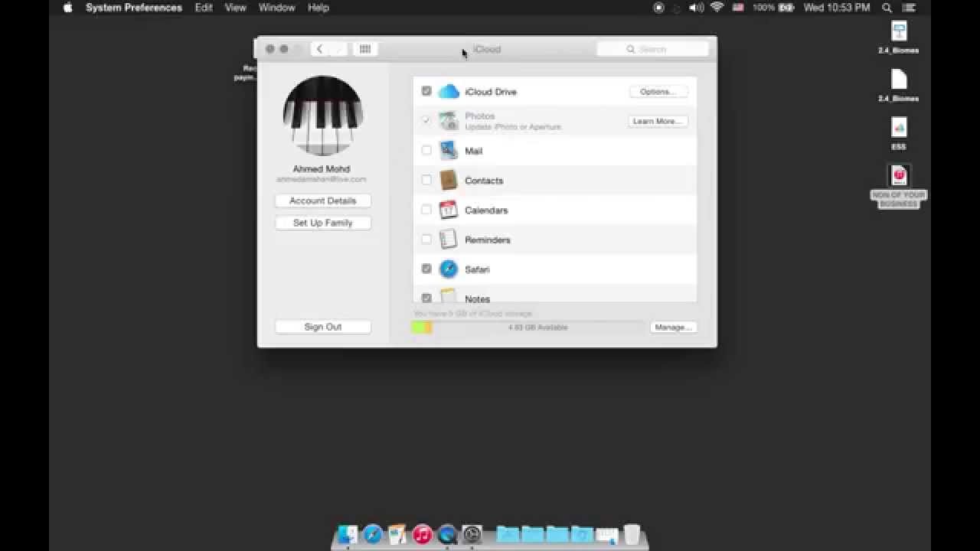Open the Edit menu
The image size is (980, 551).
[204, 8]
